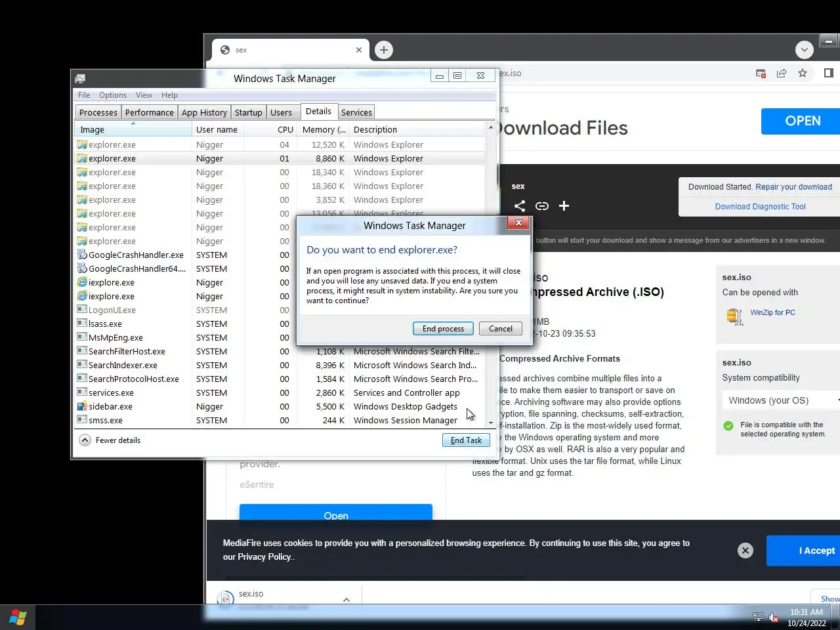Open the Windows (your OS) compatibility dropdown
This screenshot has height=630, width=840.
point(781,400)
